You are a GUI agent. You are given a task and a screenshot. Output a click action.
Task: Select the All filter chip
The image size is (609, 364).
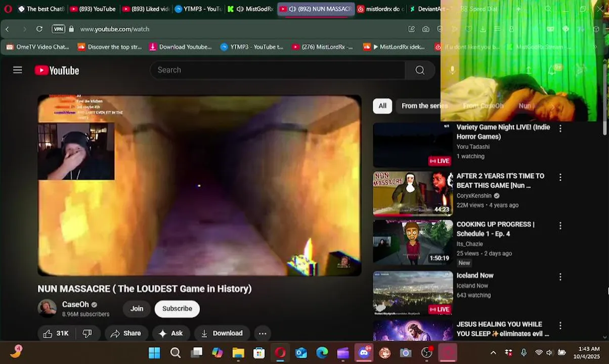382,106
